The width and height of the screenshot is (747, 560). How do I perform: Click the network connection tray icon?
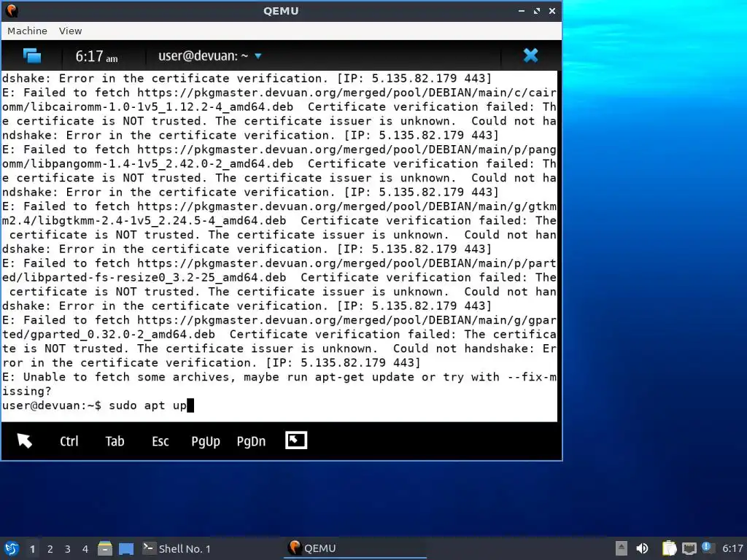[x=689, y=548]
